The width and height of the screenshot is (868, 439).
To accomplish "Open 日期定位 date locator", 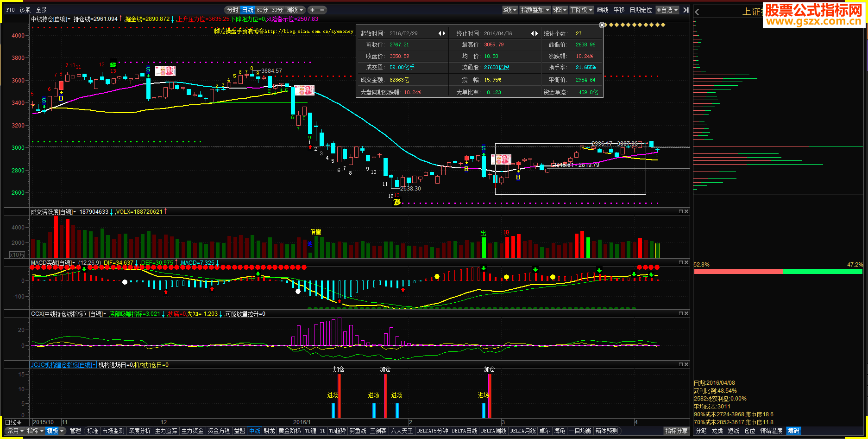I will [641, 10].
